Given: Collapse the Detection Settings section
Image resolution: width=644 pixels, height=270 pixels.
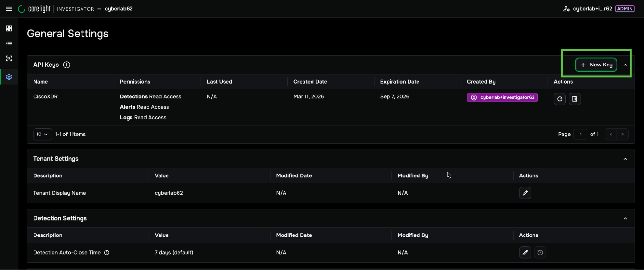Looking at the screenshot, I should (625, 219).
